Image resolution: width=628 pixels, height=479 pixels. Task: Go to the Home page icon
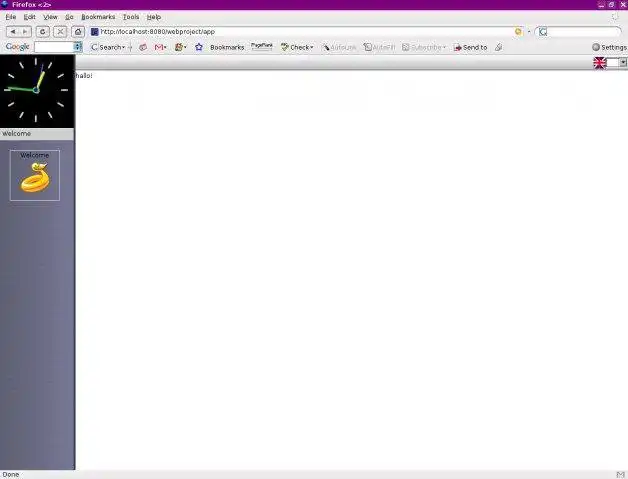pyautogui.click(x=78, y=32)
